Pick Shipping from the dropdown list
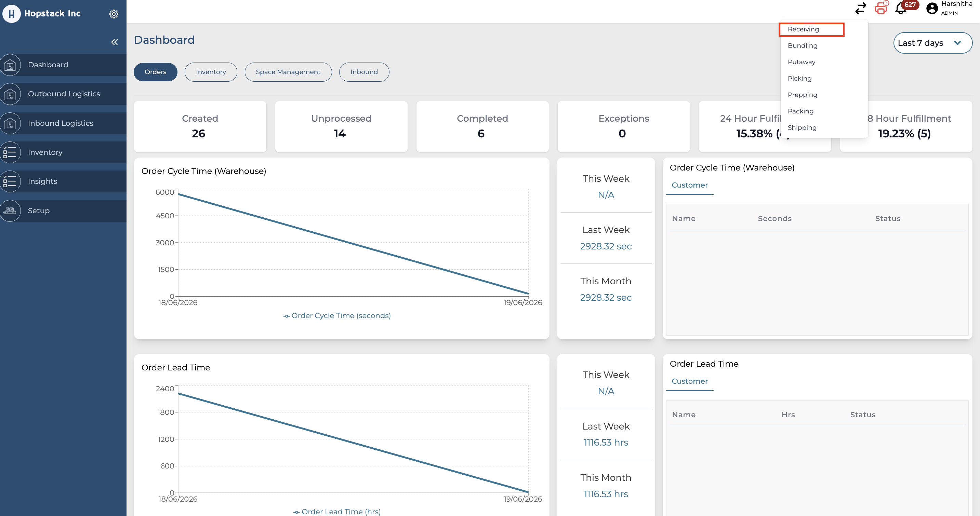The image size is (980, 516). point(802,128)
